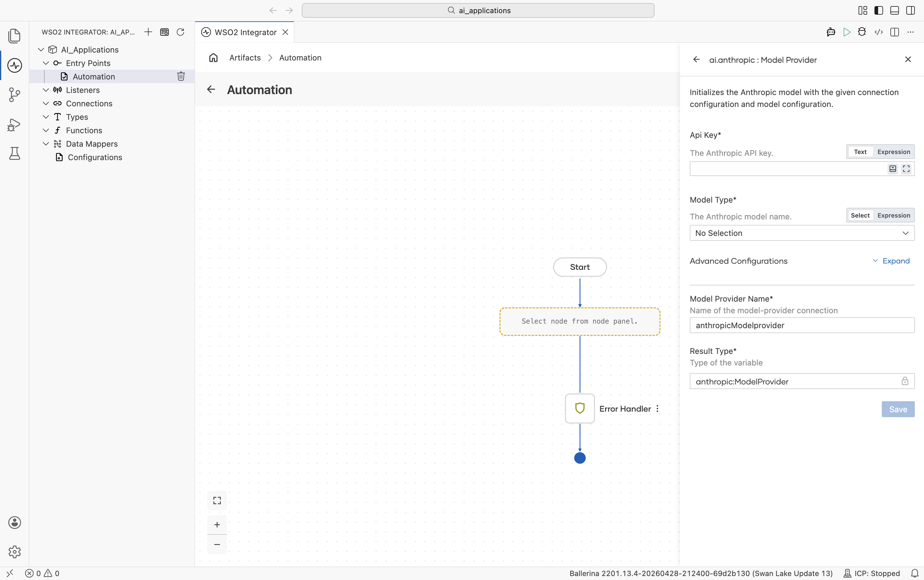Open notifications bell in status bar
Image resolution: width=924 pixels, height=580 pixels.
click(x=915, y=573)
